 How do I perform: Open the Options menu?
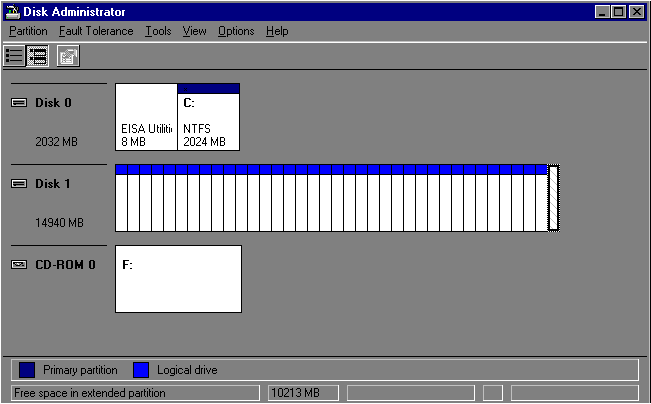[236, 31]
